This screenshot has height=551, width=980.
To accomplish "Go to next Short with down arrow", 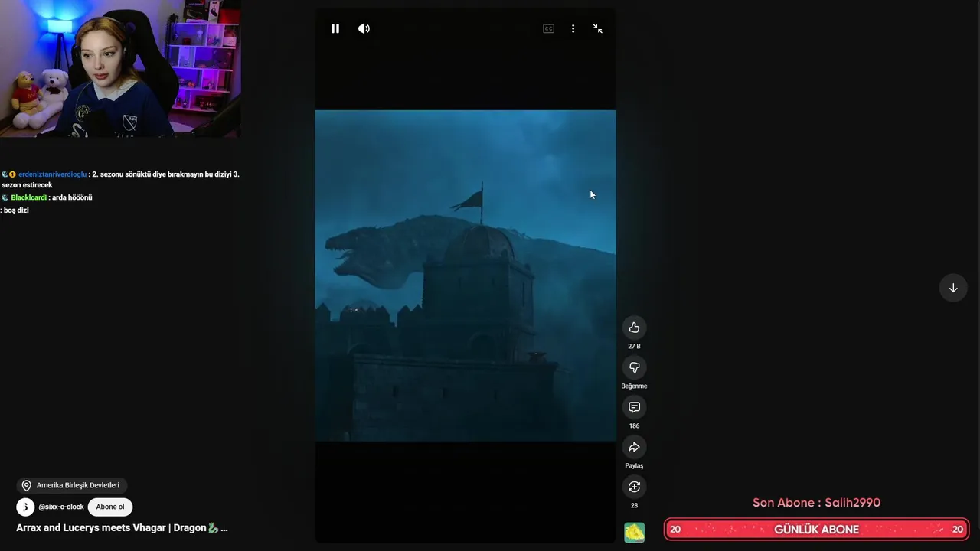I will click(953, 288).
